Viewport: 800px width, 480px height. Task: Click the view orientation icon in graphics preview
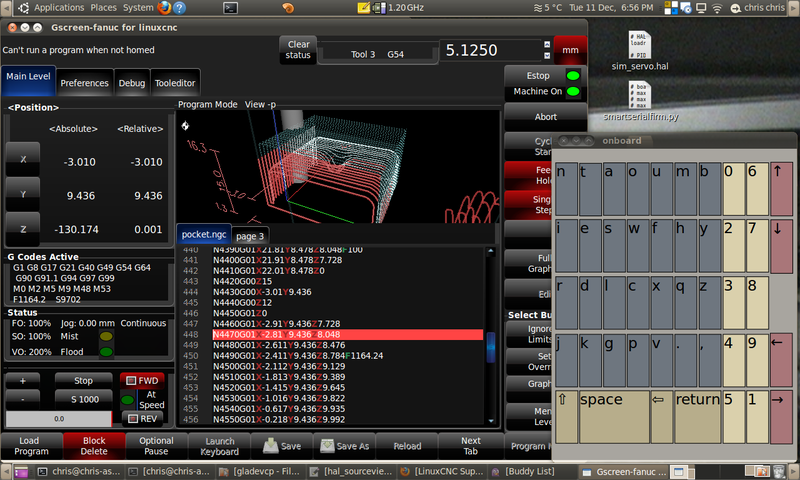click(185, 125)
